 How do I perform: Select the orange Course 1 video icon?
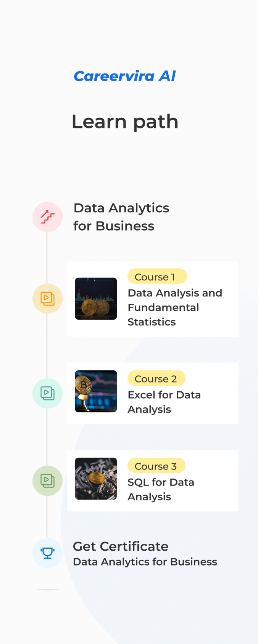coord(47,299)
